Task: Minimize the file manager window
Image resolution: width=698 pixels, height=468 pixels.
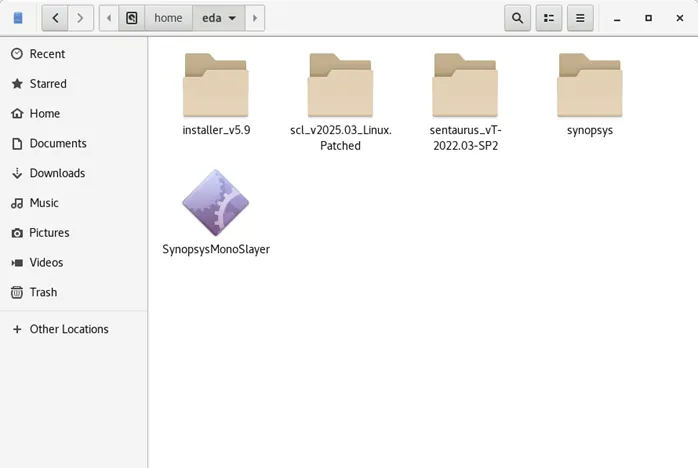Action: click(x=617, y=19)
